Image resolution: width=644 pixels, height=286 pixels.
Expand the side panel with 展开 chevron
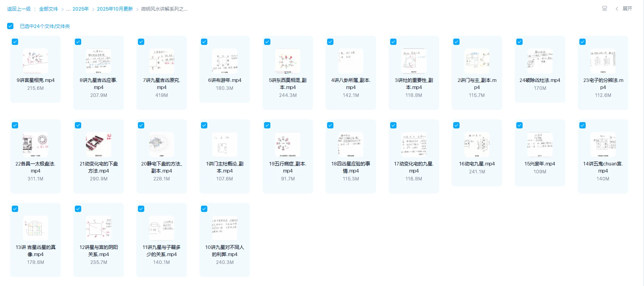[624, 9]
